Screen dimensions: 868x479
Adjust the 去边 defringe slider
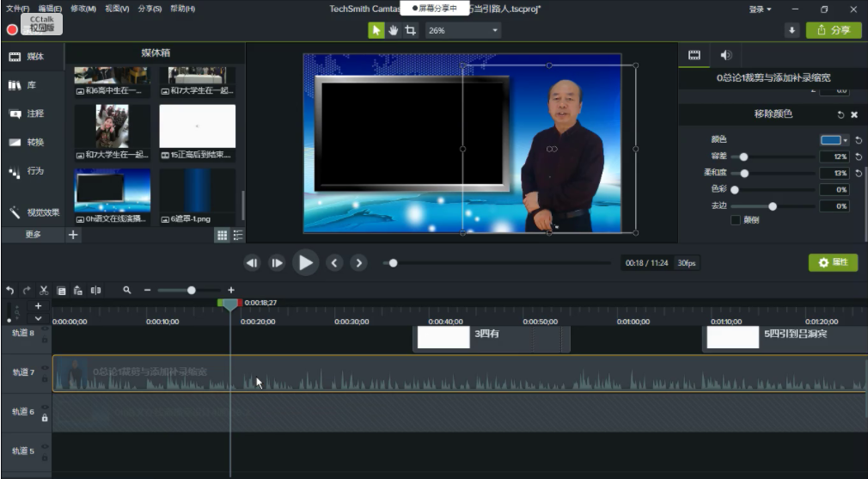point(773,206)
